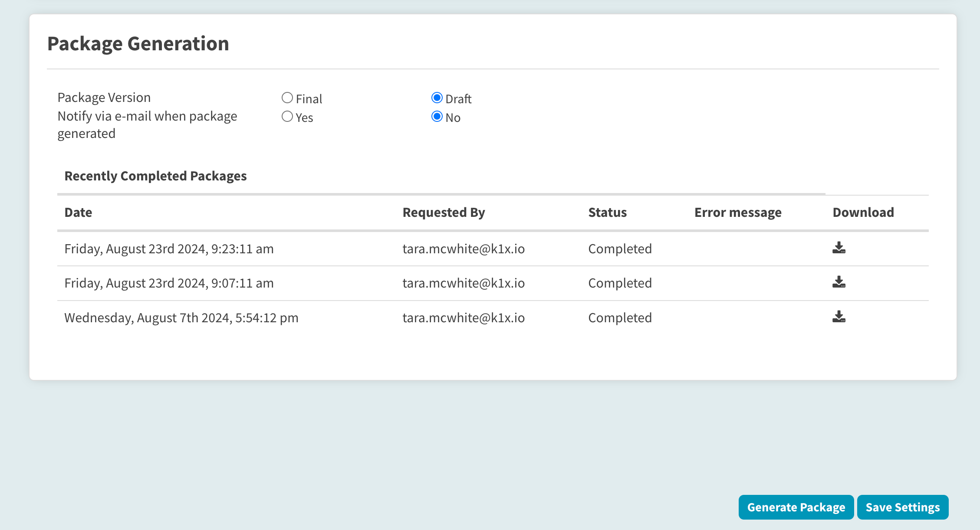Click the Requested By column header
The width and height of the screenshot is (980, 530).
pyautogui.click(x=444, y=213)
